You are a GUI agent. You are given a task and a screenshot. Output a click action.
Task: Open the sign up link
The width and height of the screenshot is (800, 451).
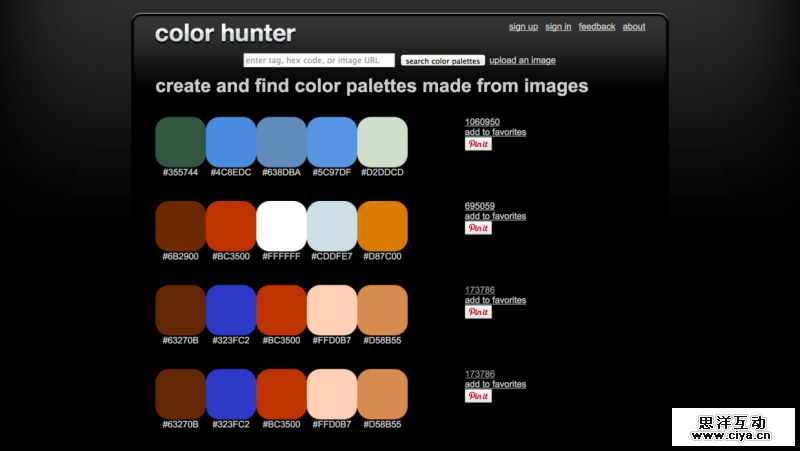[523, 27]
